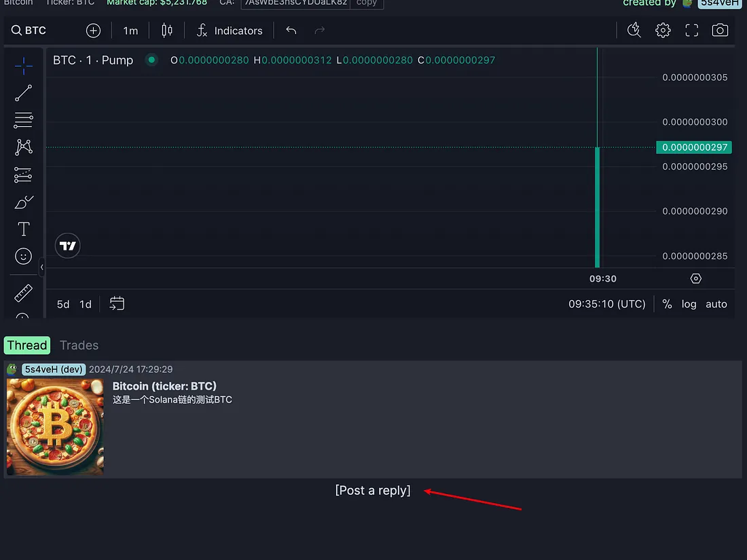The width and height of the screenshot is (747, 560).
Task: Select the pattern drawing tool
Action: 23,147
